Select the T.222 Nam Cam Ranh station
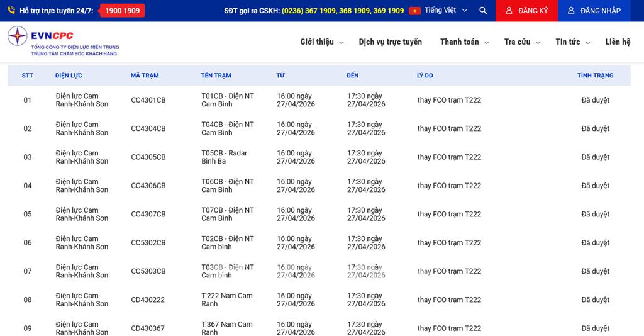644x336 pixels. [227, 300]
